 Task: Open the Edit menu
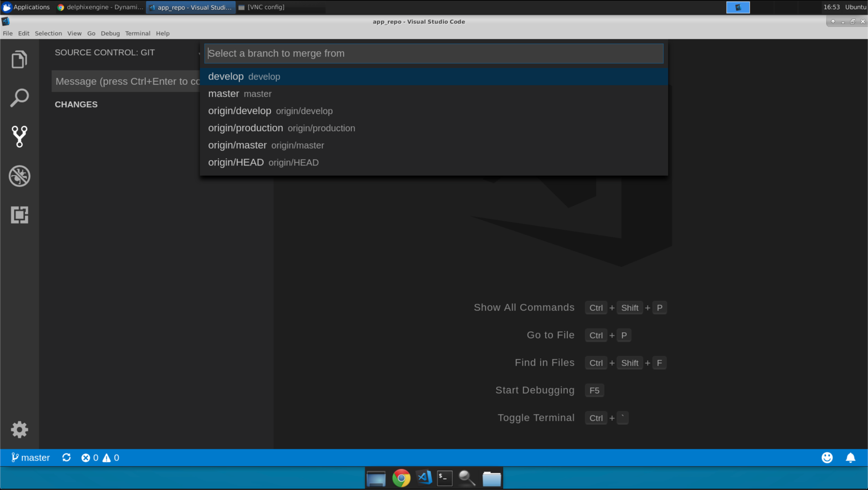coord(24,33)
